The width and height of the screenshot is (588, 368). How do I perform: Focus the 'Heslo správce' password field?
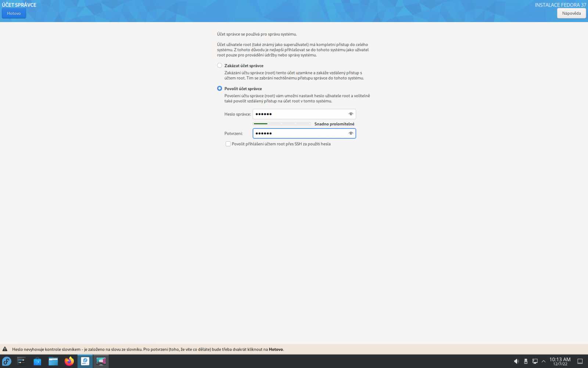coord(304,114)
